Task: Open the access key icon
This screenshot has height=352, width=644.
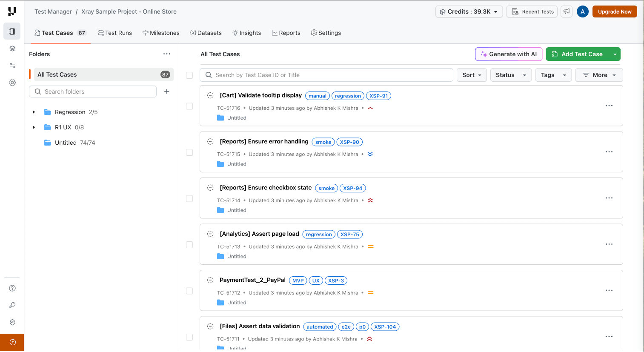Action: point(12,305)
